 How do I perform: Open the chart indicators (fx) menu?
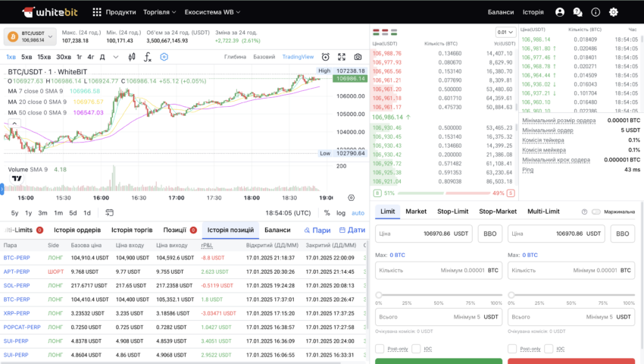point(147,57)
